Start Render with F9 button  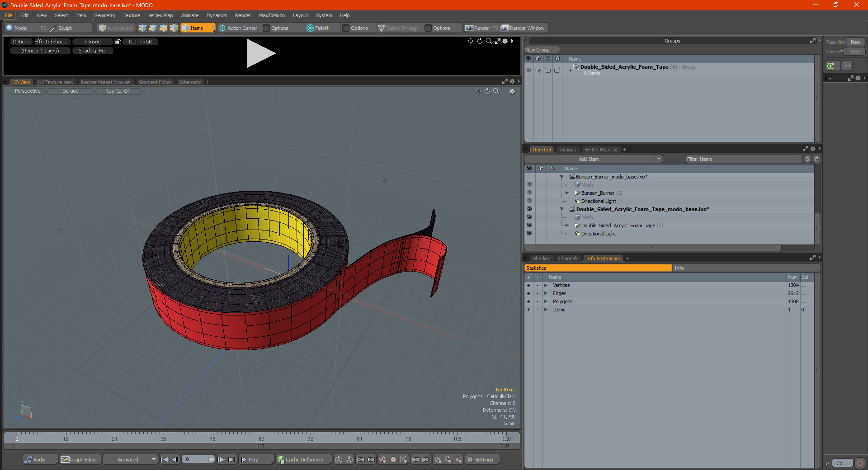[481, 28]
